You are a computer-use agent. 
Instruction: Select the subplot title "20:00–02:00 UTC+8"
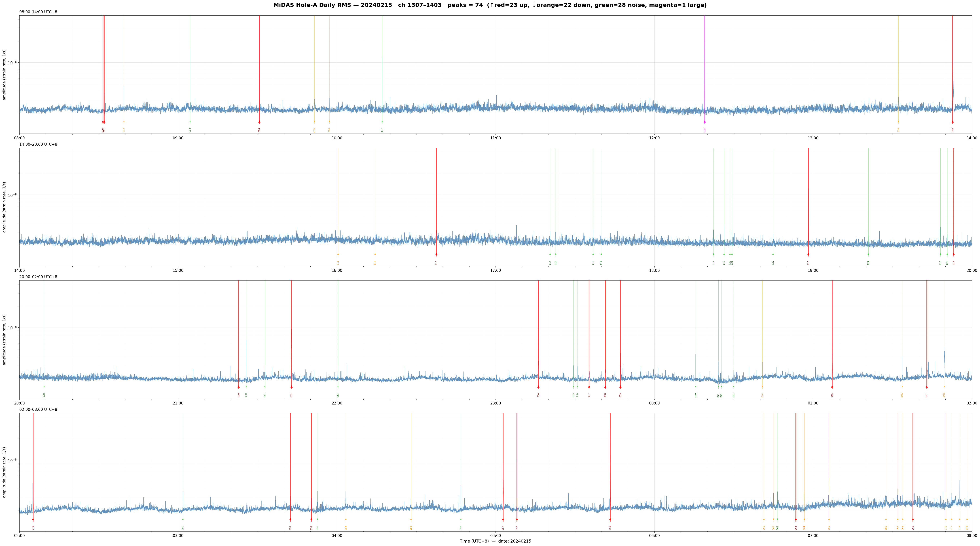coord(38,277)
